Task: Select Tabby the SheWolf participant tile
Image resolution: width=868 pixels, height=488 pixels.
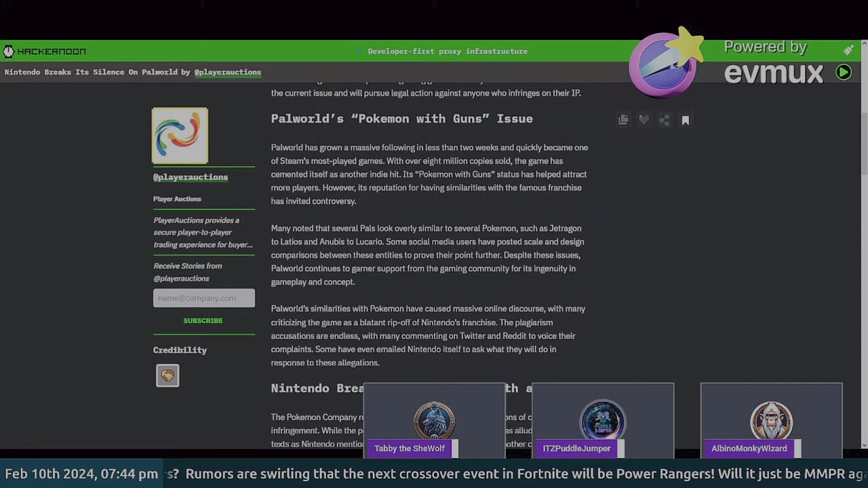Action: pos(435,420)
